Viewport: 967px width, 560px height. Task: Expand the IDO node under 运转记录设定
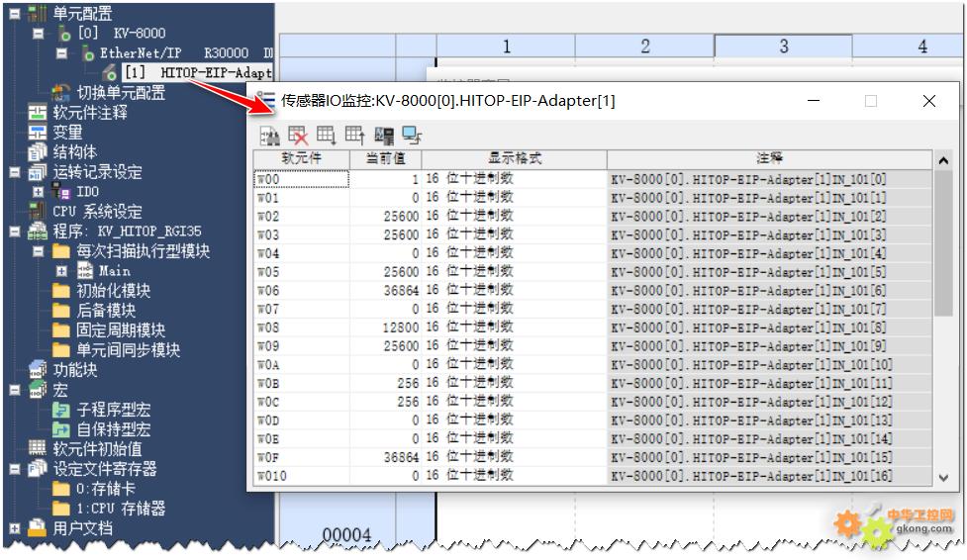(x=38, y=192)
